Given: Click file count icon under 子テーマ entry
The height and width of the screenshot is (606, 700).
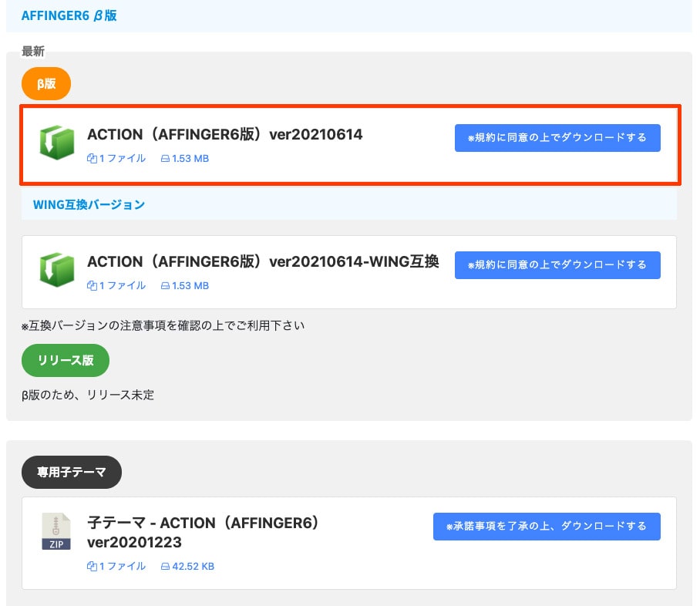Looking at the screenshot, I should point(92,567).
